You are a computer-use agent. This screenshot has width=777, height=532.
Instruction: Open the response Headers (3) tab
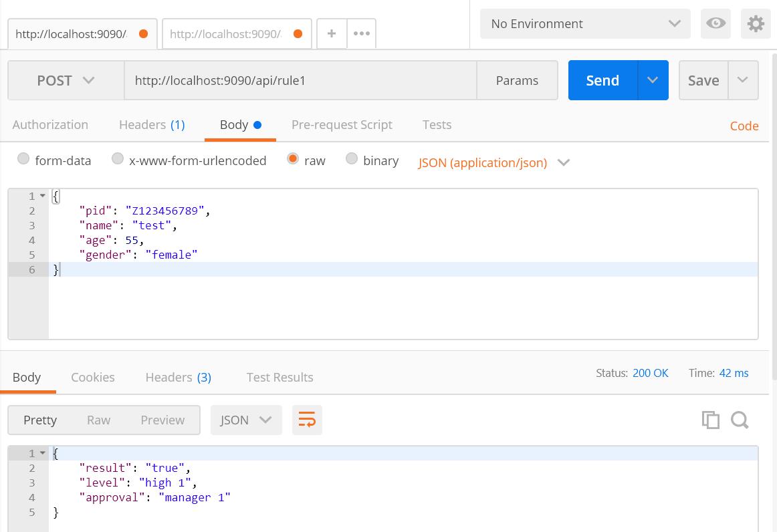coord(179,378)
